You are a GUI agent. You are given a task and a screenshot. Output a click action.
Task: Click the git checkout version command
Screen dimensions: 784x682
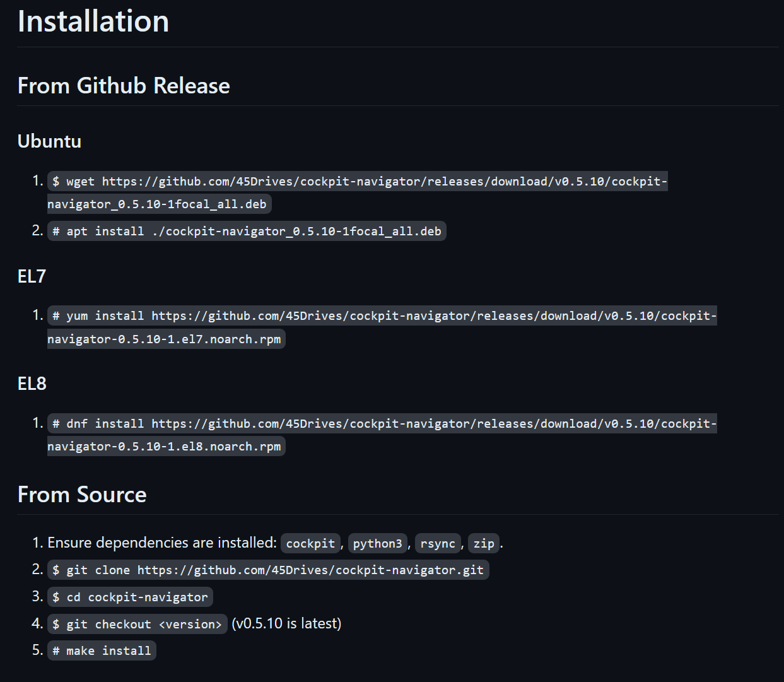pyautogui.click(x=137, y=624)
